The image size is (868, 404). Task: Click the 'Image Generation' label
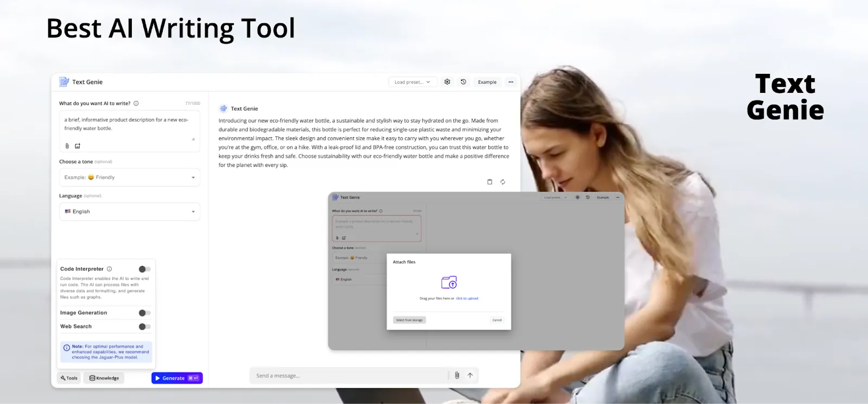[x=84, y=313]
